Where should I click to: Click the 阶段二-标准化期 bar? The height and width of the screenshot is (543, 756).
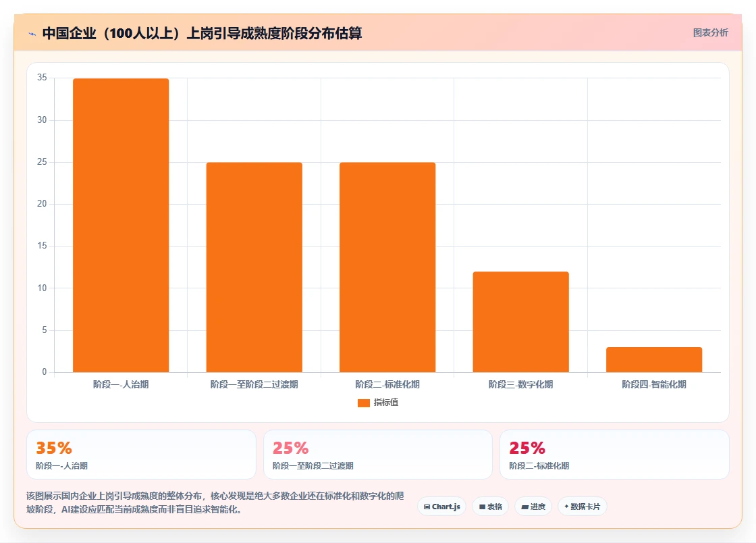click(387, 267)
